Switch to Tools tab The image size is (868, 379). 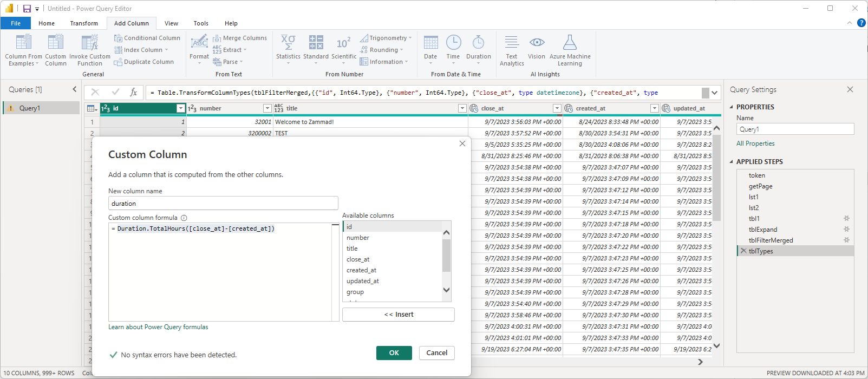201,23
